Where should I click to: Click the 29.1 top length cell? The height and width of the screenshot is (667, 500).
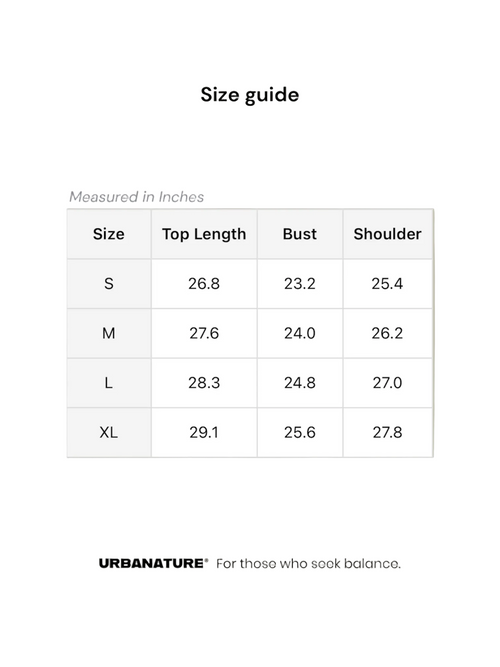pyautogui.click(x=204, y=433)
